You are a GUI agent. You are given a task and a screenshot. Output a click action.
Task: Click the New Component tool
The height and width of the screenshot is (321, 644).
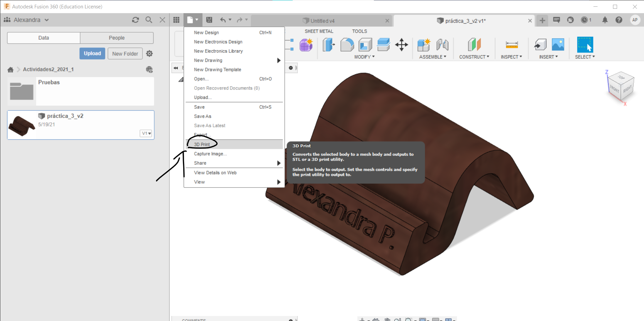pos(424,45)
